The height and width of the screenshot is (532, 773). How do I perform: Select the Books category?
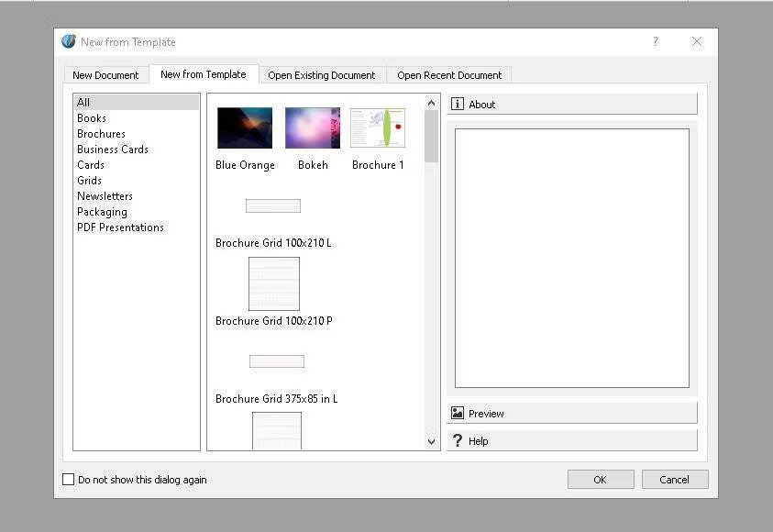pos(137,117)
